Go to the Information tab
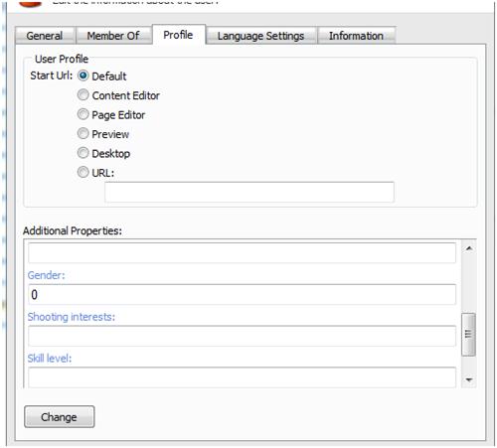This screenshot has height=448, width=497. (x=357, y=36)
